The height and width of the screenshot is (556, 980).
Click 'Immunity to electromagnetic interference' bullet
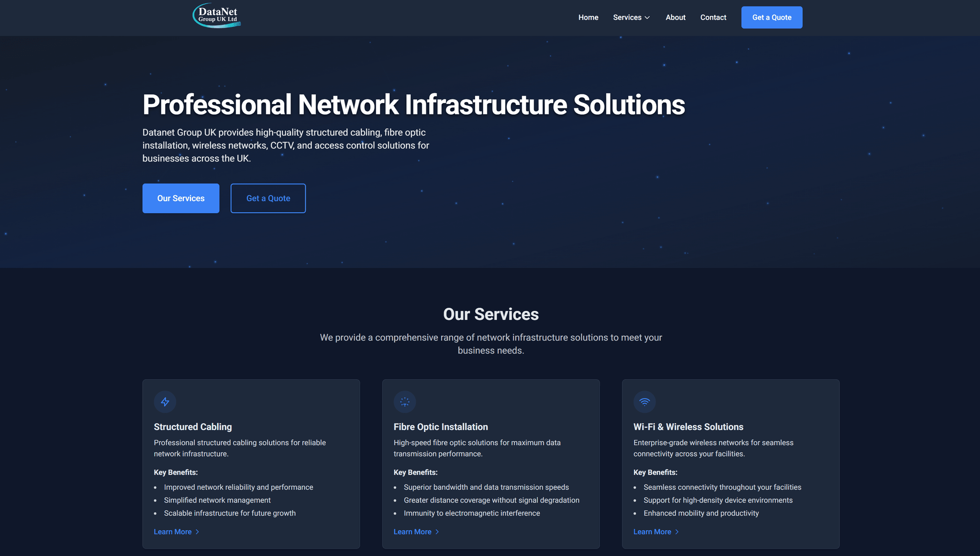point(472,513)
